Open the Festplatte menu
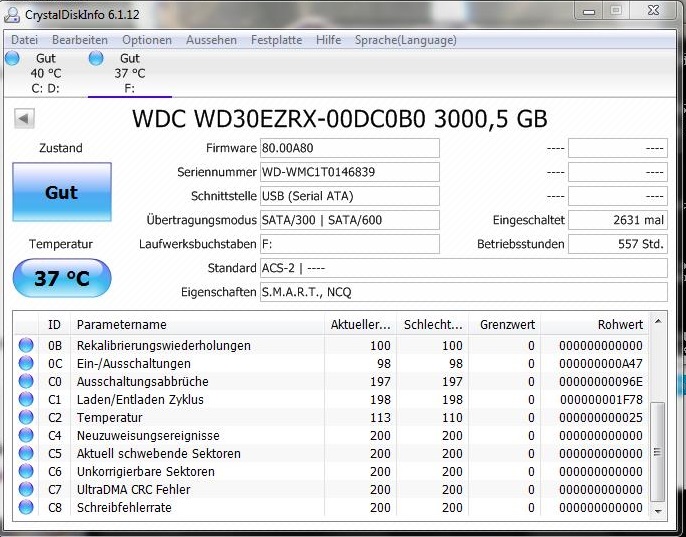This screenshot has height=537, width=686. (276, 40)
